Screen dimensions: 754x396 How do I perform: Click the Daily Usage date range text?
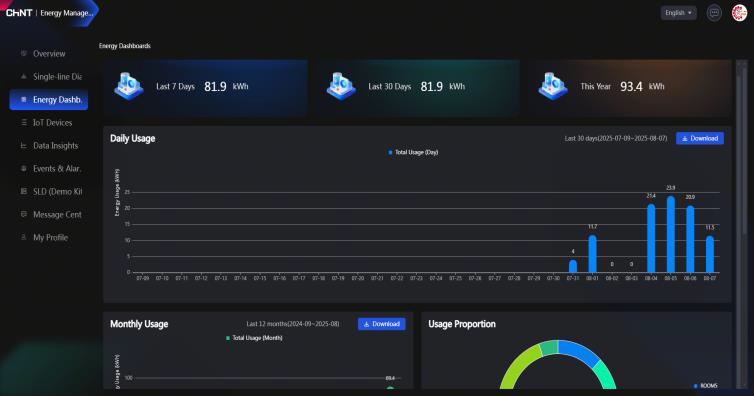616,138
